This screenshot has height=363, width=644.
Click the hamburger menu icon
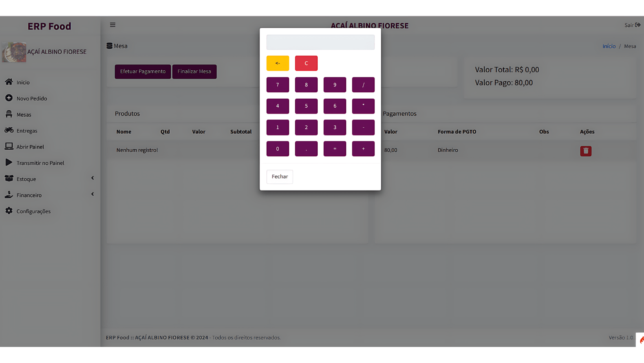tap(113, 25)
